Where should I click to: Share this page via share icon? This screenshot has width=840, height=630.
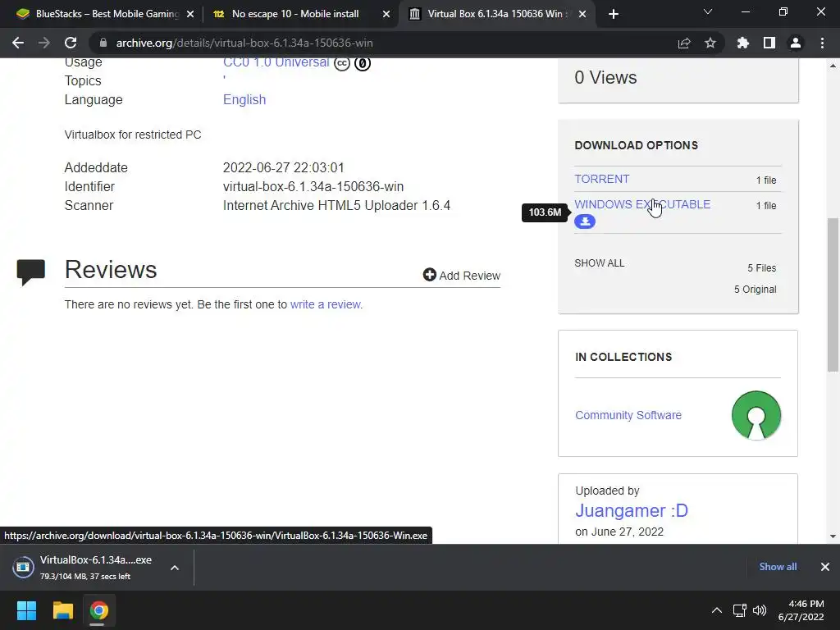click(684, 43)
